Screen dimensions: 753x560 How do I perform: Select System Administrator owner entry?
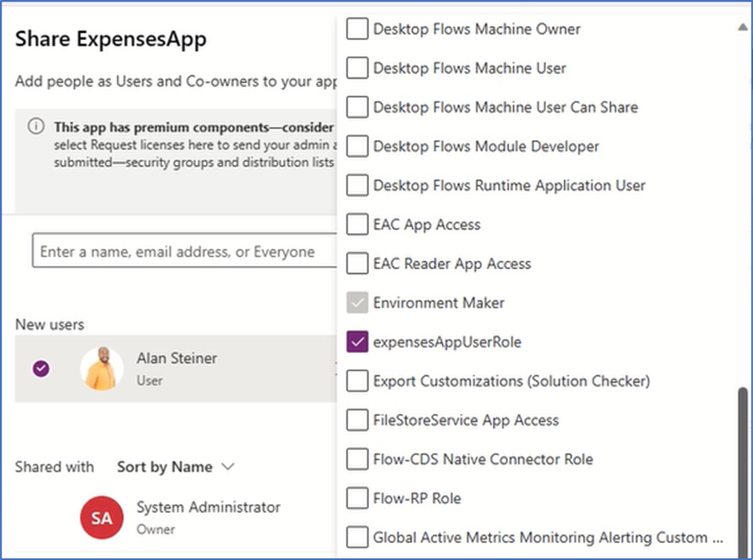pyautogui.click(x=208, y=507)
